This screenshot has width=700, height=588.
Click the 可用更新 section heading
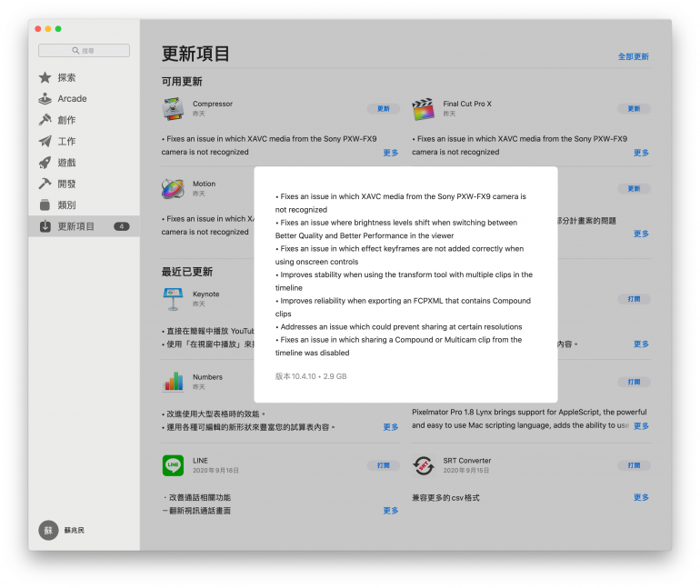click(x=182, y=81)
